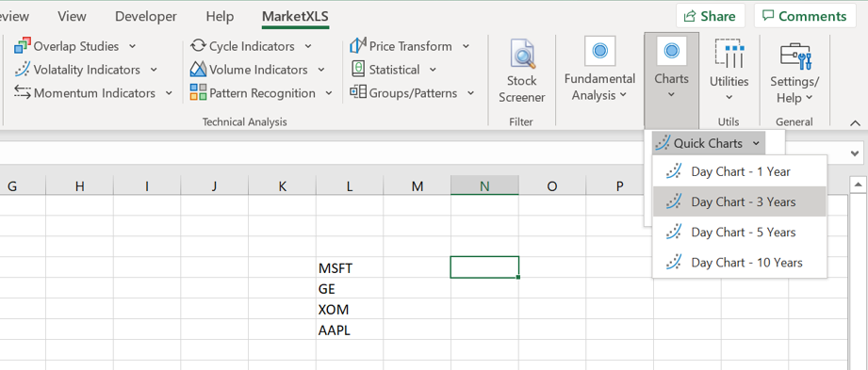Select cell containing AAPL
868x370 pixels.
click(x=350, y=330)
